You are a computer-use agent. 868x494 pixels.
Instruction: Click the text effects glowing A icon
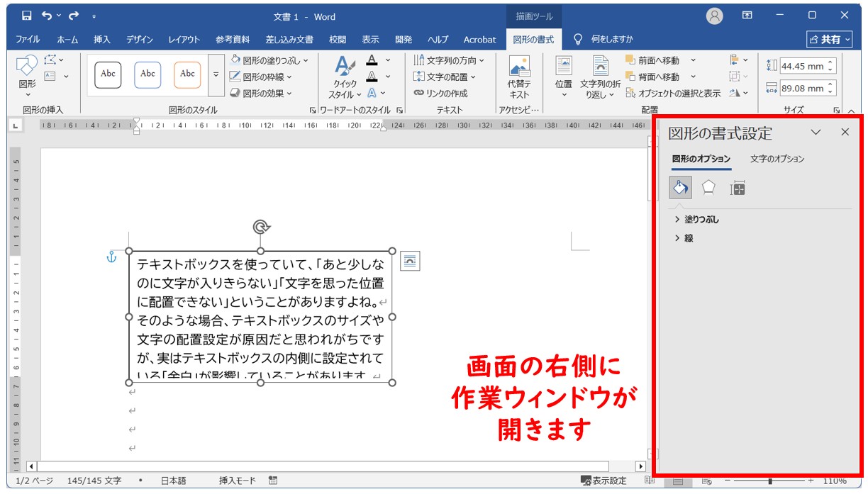(372, 93)
